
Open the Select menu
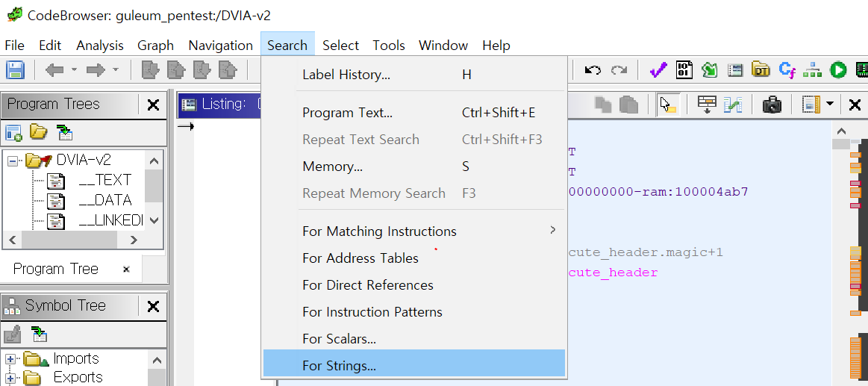point(340,46)
